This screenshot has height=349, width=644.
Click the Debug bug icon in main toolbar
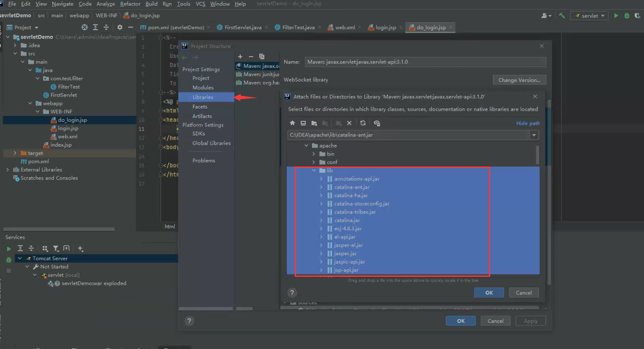click(x=627, y=16)
